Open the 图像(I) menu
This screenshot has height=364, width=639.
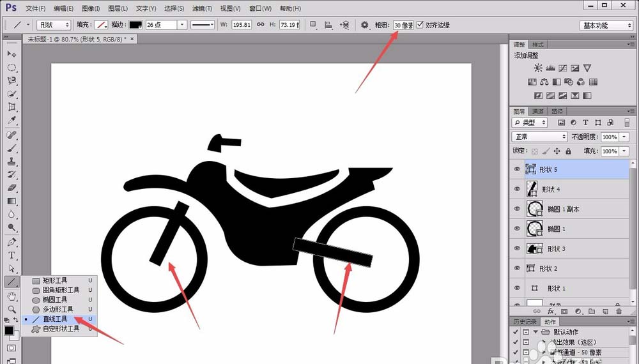(x=91, y=8)
